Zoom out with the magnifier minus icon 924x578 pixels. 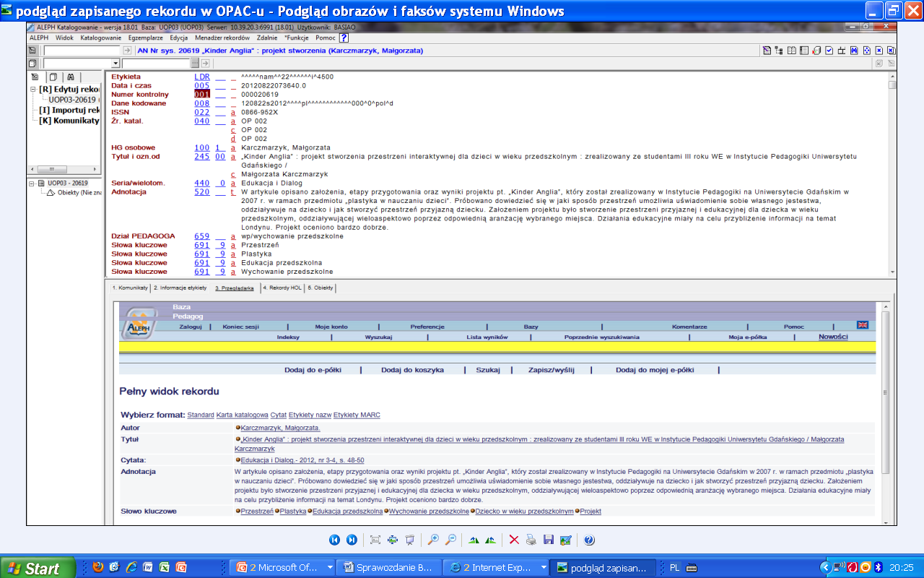click(450, 540)
